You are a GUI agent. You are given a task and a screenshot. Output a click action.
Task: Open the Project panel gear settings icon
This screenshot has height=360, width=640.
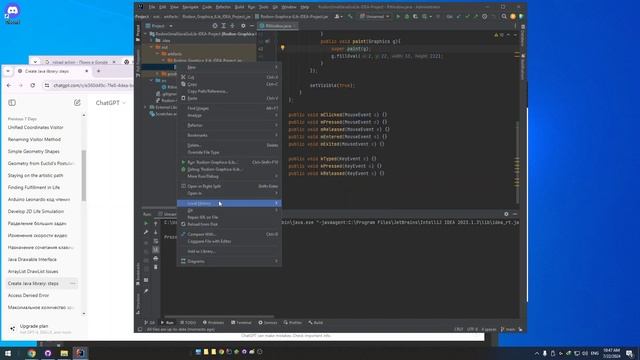pos(243,26)
